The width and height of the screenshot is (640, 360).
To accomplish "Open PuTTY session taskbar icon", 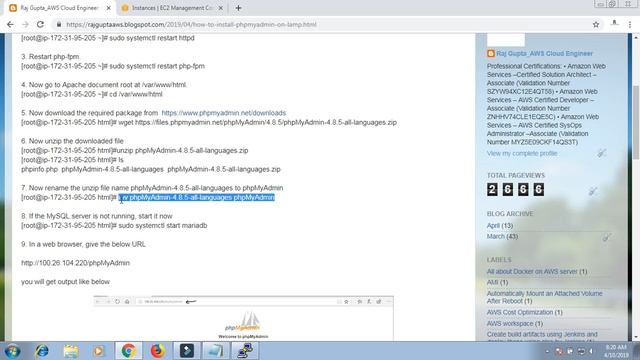I will pos(245,351).
